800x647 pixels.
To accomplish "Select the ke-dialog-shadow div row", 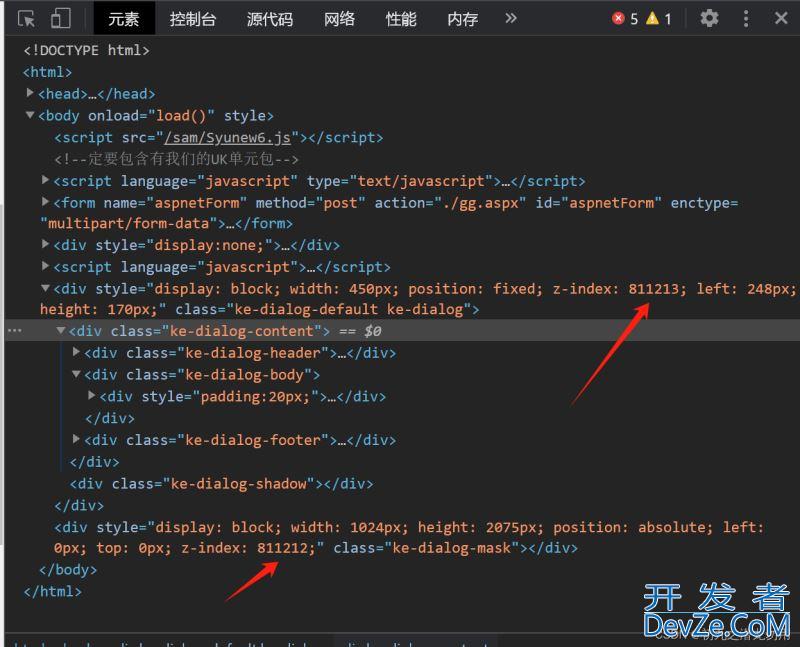I will [x=221, y=484].
